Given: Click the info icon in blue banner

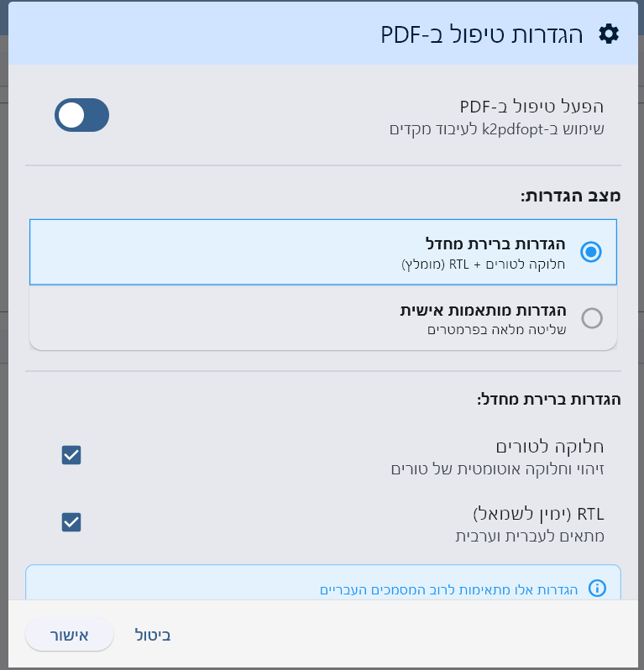Looking at the screenshot, I should click(597, 588).
